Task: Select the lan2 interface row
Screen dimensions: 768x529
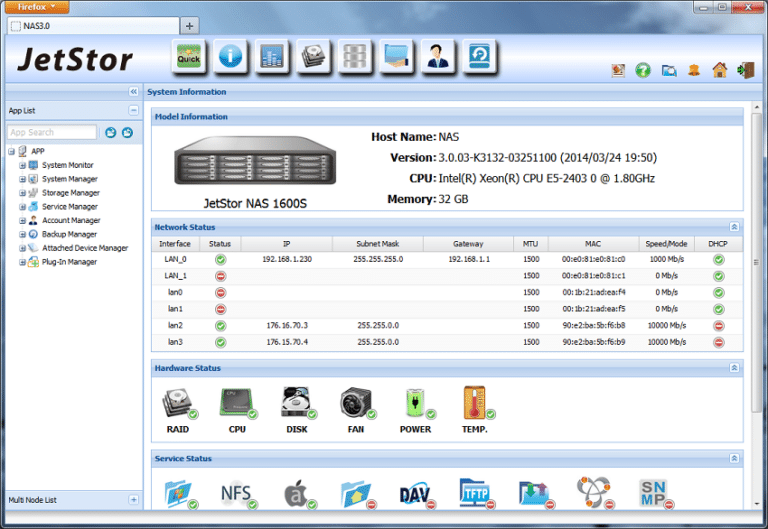Action: pyautogui.click(x=447, y=325)
